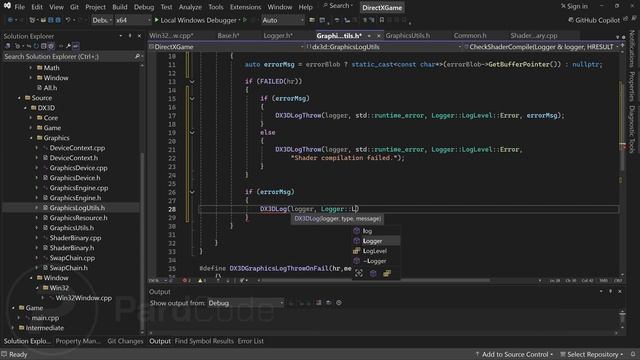Click the error count indicator in editor status
This screenshot has height=360, width=640.
(x=186, y=280)
